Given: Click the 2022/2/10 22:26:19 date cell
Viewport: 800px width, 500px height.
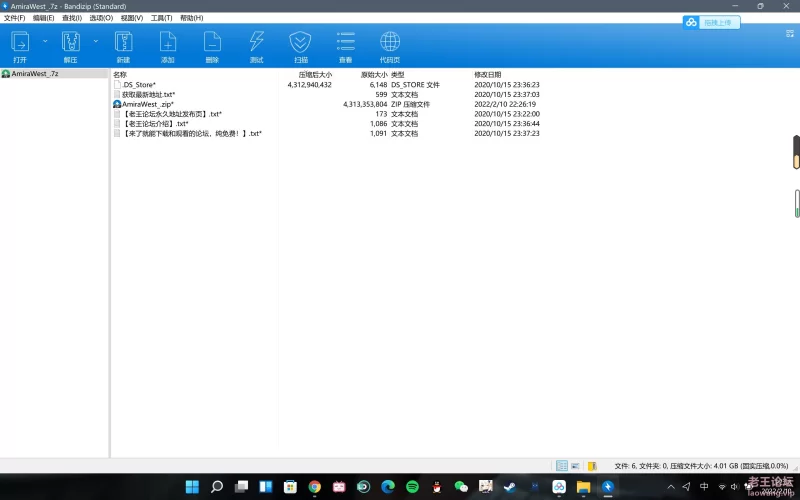Looking at the screenshot, I should click(505, 104).
